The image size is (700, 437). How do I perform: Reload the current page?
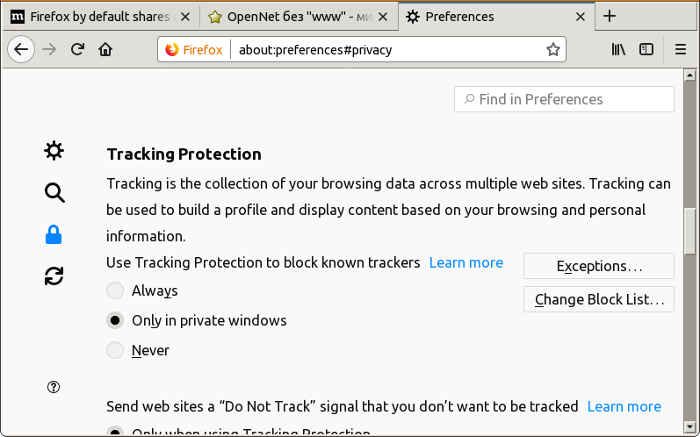[x=77, y=49]
